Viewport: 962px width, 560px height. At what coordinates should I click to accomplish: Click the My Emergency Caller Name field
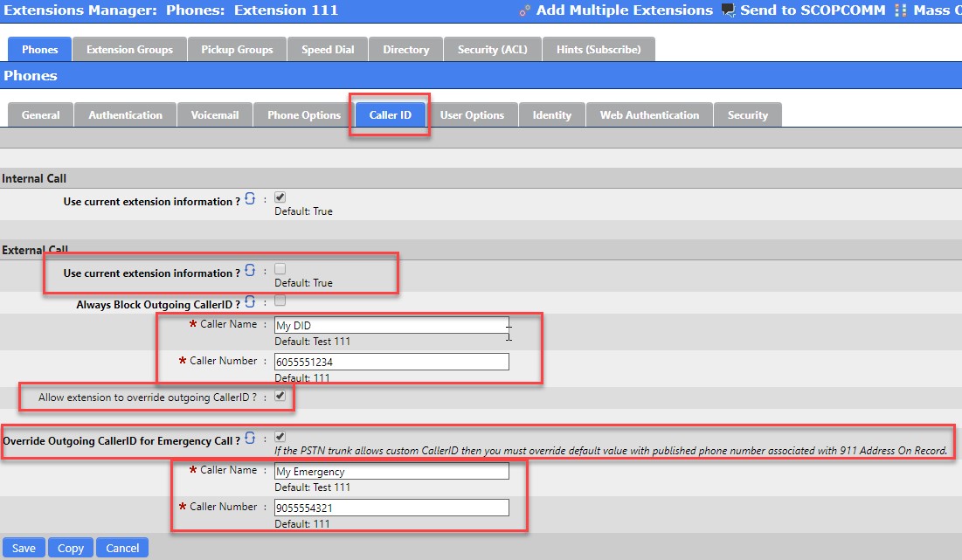pos(391,472)
